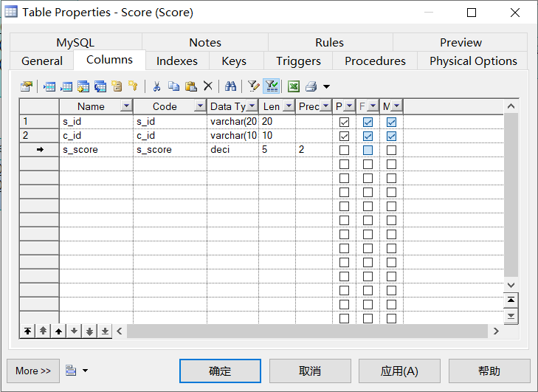Switch to the Indexes tab

coord(177,61)
